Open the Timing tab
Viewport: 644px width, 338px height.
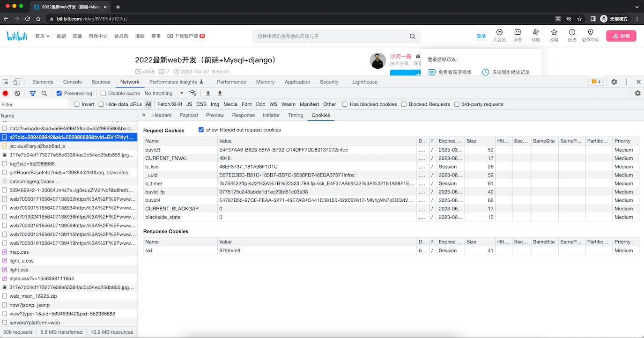point(296,115)
